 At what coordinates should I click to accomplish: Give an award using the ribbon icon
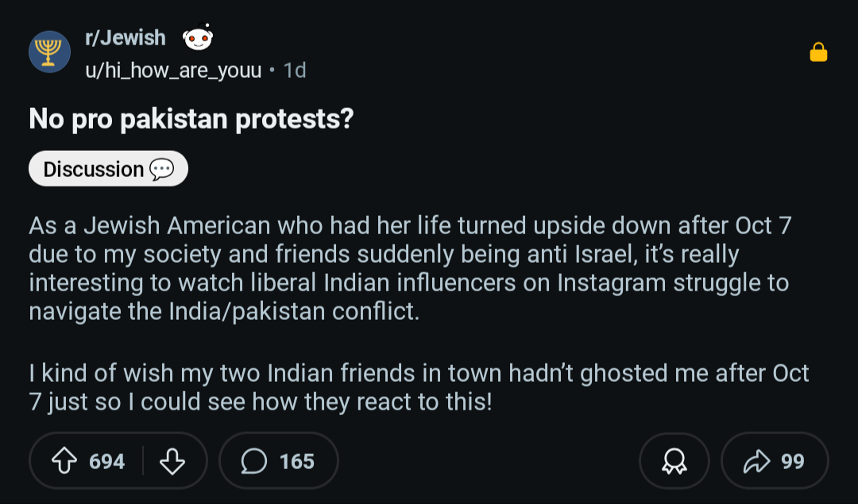coord(674,461)
